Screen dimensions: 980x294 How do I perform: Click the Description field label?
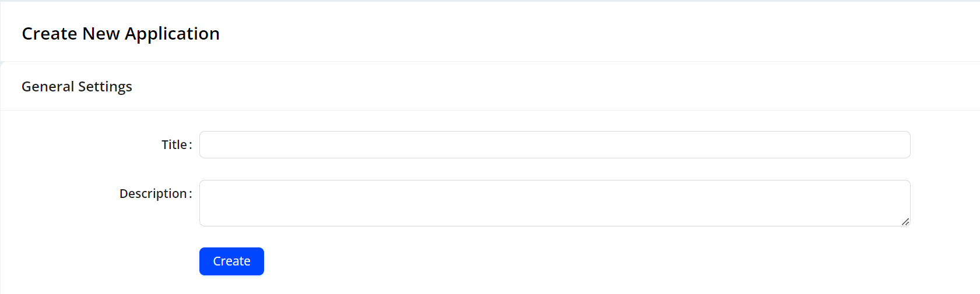click(x=153, y=193)
